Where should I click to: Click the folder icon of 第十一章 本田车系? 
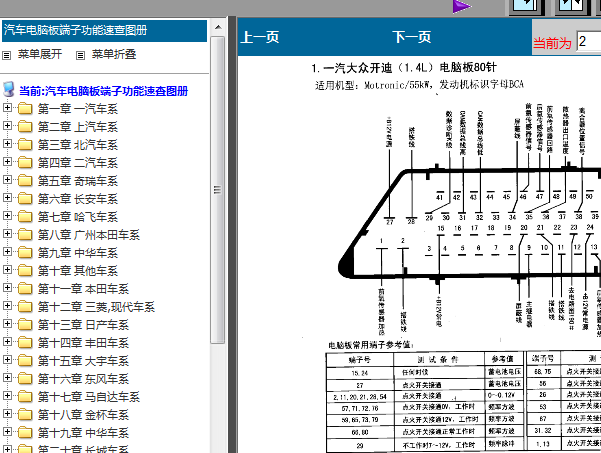click(25, 289)
